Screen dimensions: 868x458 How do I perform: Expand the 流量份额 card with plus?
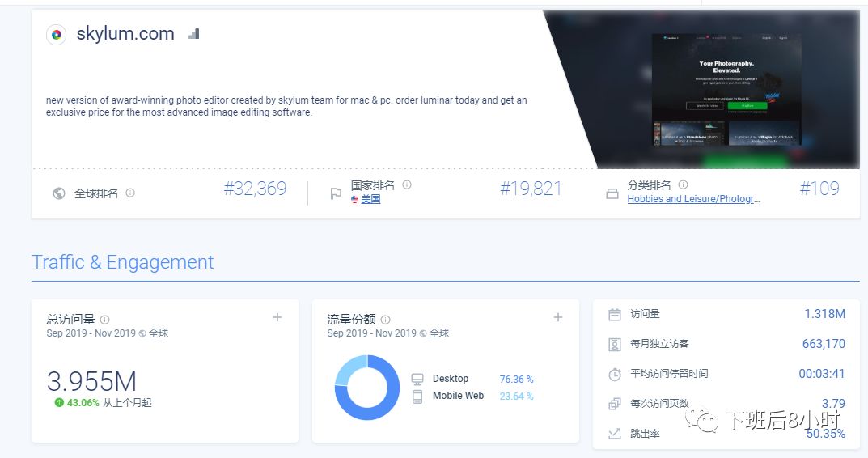[x=558, y=317]
